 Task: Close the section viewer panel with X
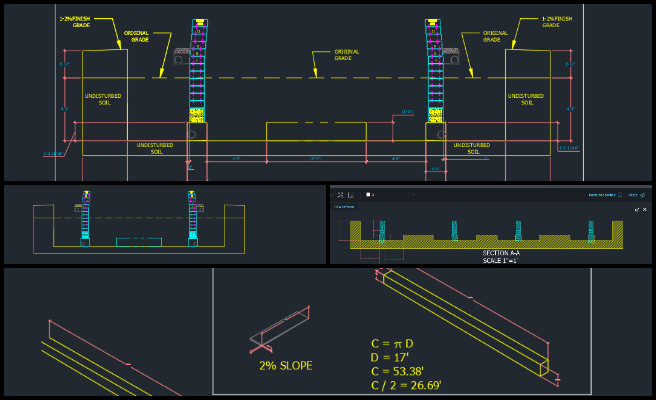pyautogui.click(x=645, y=209)
